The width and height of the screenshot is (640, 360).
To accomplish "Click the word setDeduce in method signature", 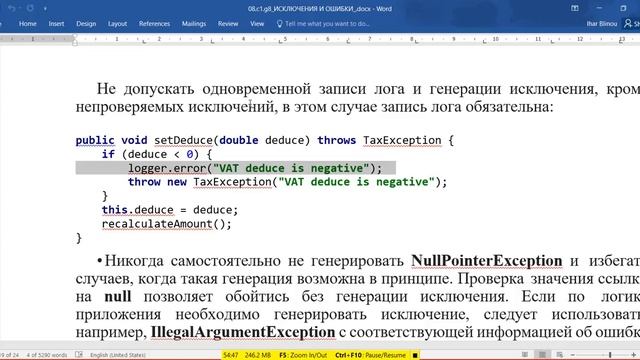I will click(183, 140).
